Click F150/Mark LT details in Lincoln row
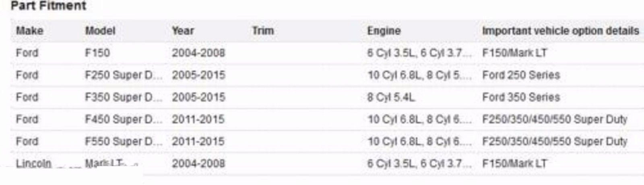The width and height of the screenshot is (644, 185). click(514, 164)
